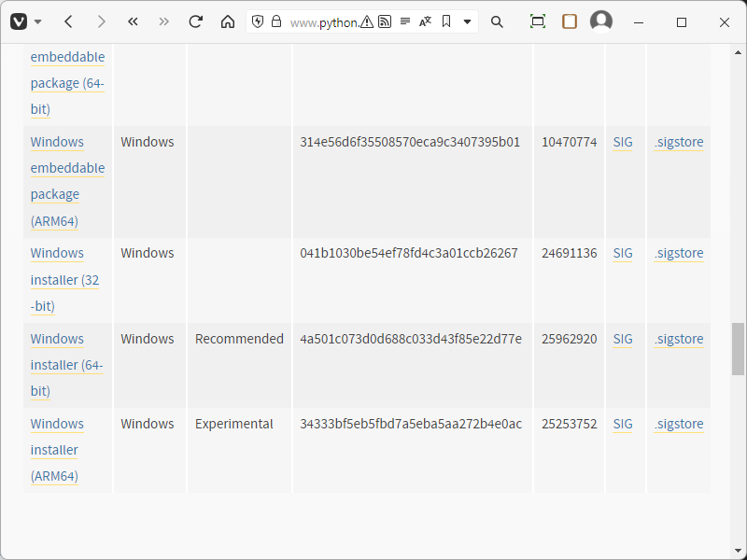Open SIG link for embeddable package (ARM64)
747x560 pixels.
click(623, 142)
